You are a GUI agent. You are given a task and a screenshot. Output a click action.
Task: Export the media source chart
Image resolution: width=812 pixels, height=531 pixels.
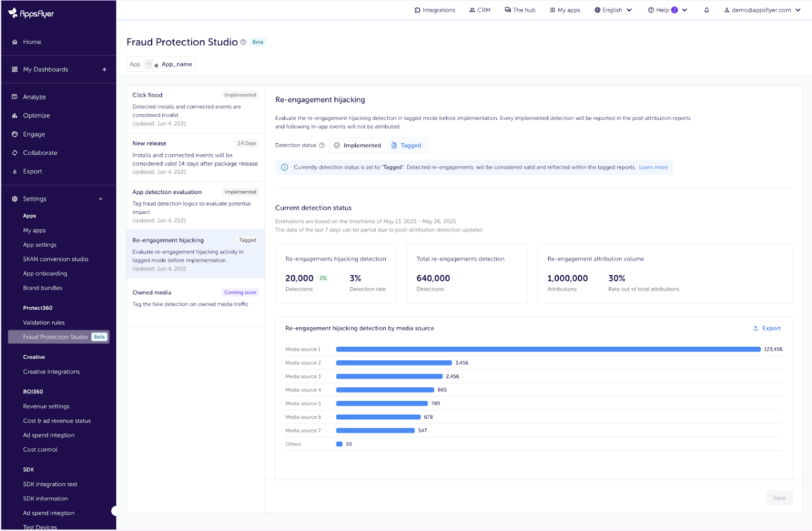tap(767, 328)
